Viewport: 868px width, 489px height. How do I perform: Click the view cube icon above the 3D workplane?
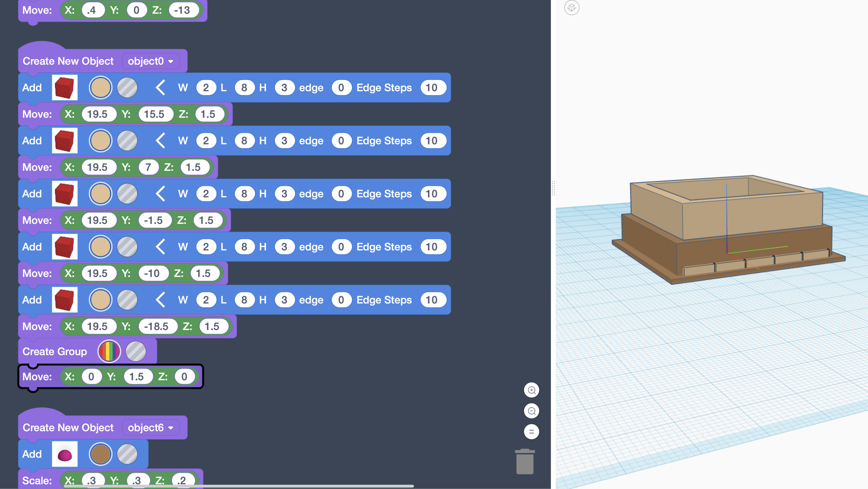coord(572,8)
